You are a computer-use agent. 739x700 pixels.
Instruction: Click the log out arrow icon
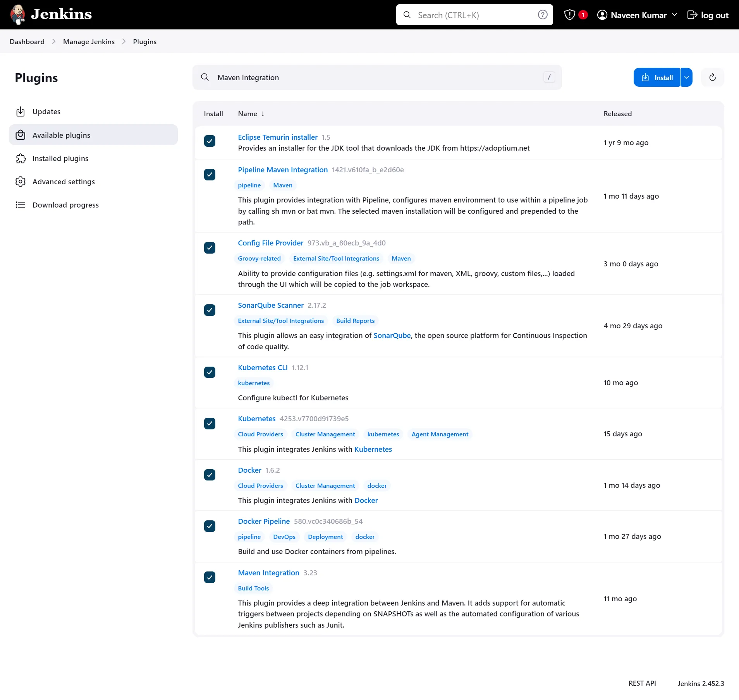click(x=692, y=15)
